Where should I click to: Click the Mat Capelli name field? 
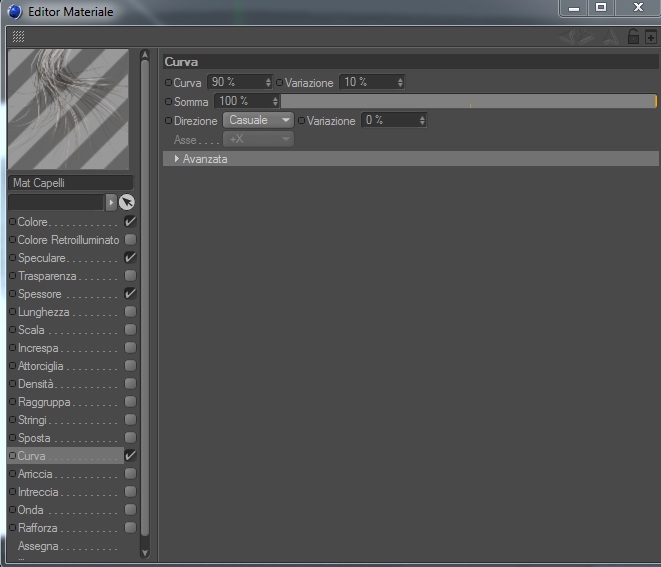70,183
